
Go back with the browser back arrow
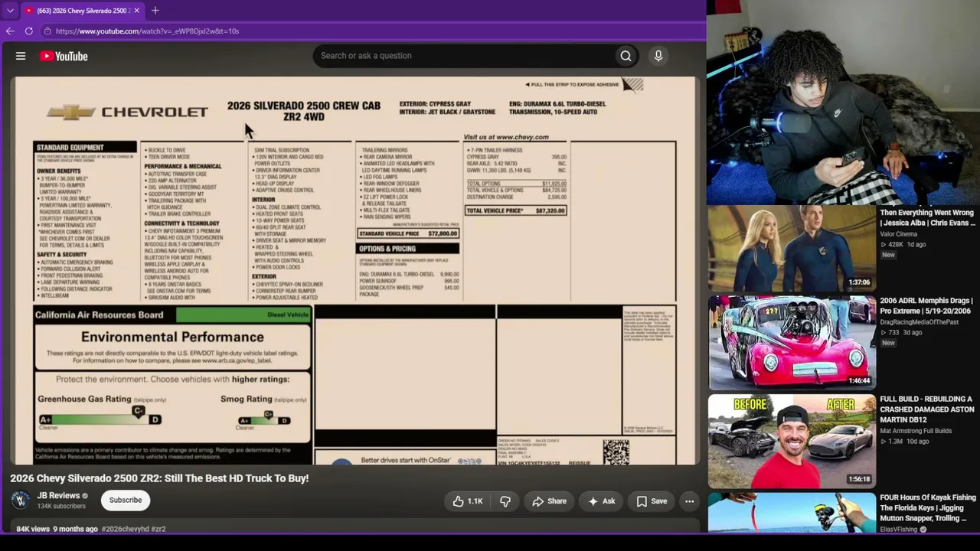(x=10, y=31)
